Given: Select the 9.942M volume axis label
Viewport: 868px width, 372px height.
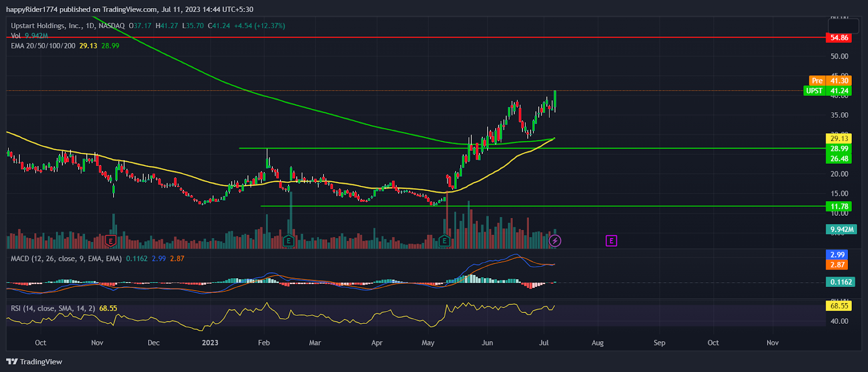Looking at the screenshot, I should (841, 229).
